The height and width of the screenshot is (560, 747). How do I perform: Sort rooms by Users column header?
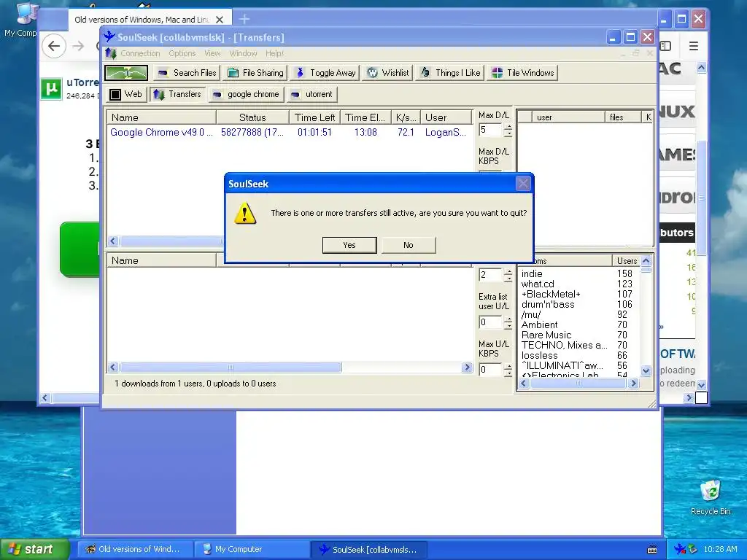[626, 261]
